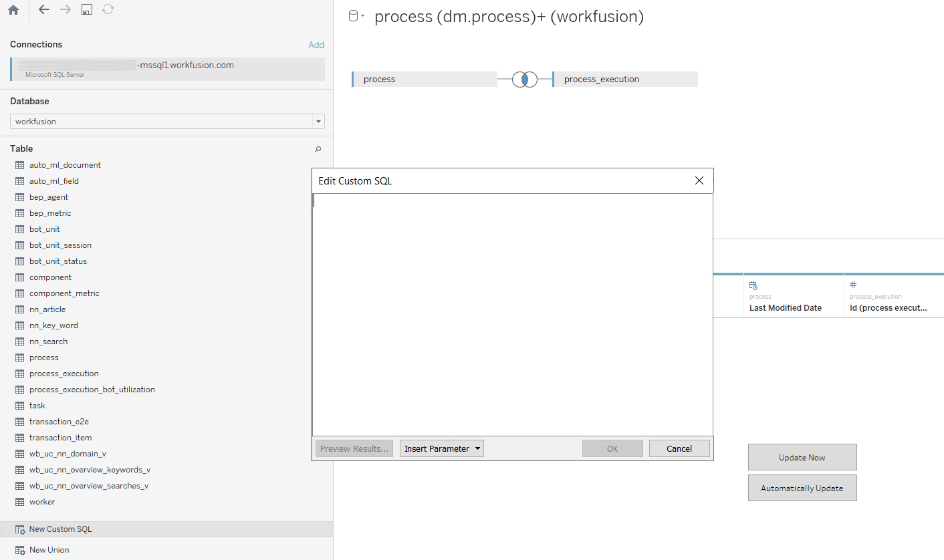Refresh the data source icon

coord(108,9)
